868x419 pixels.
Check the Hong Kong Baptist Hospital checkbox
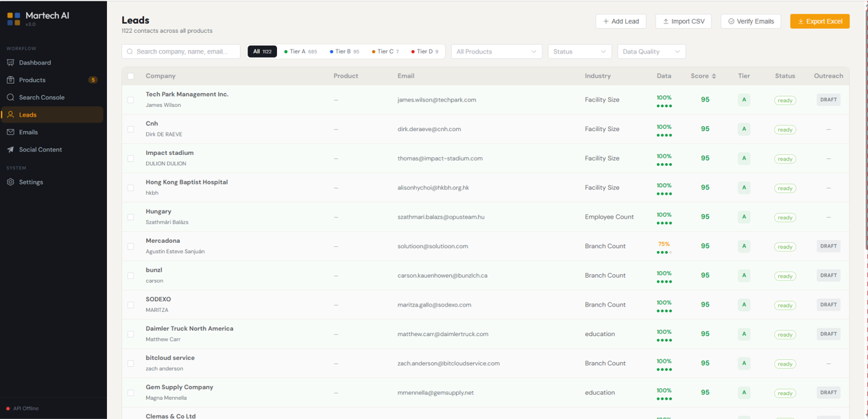pyautogui.click(x=131, y=188)
